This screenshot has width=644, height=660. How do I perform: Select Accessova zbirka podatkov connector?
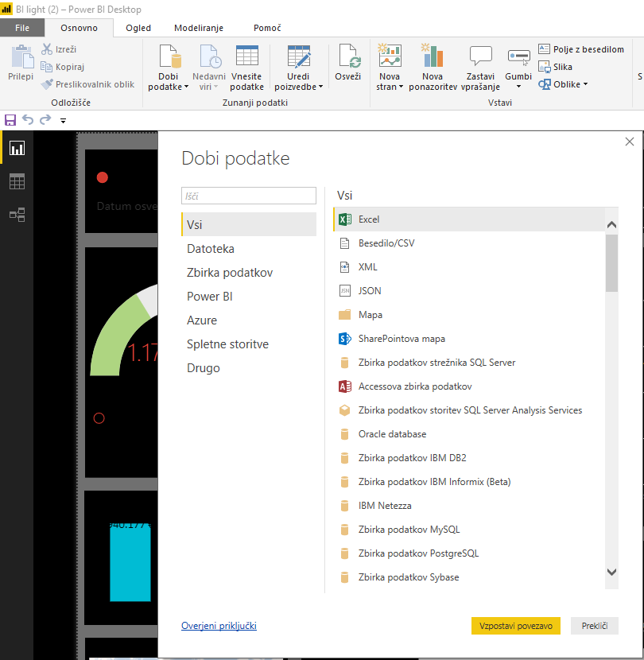pos(469,386)
